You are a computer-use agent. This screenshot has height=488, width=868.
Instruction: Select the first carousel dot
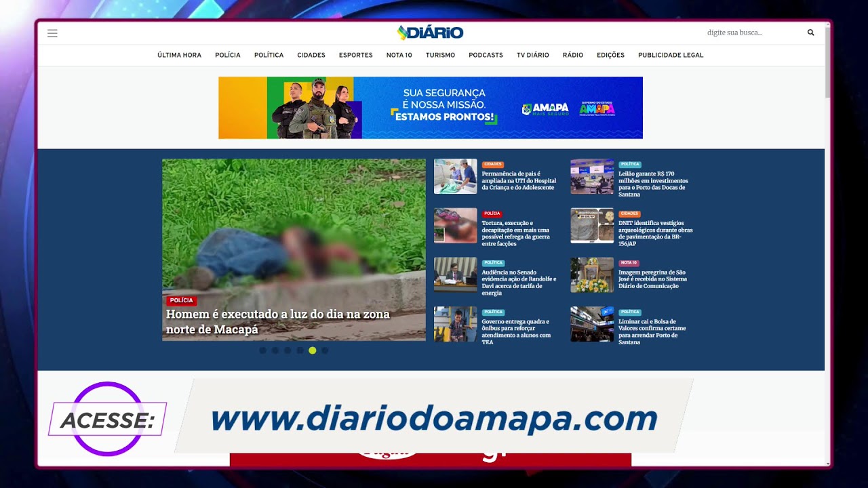click(x=262, y=350)
